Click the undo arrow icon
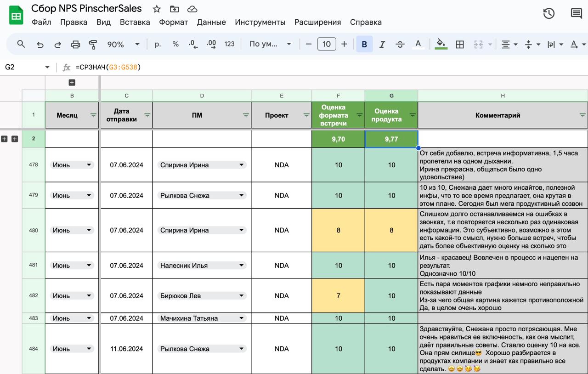Screen dimensions: 588x374 [40, 45]
